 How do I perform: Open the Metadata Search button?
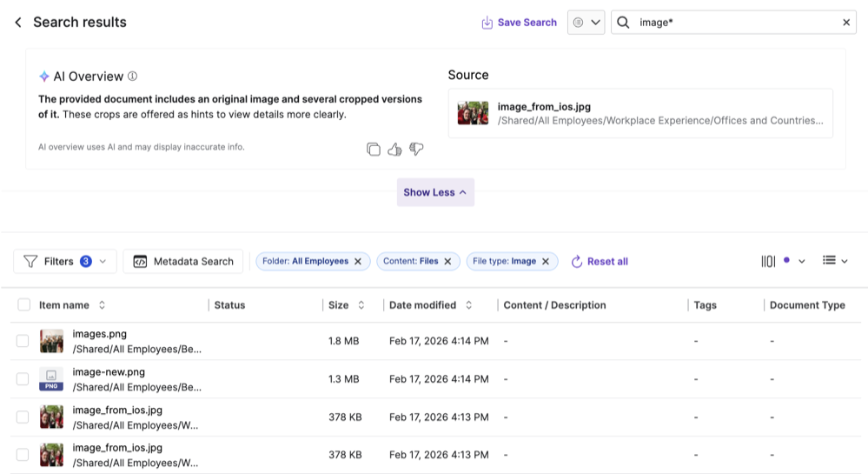click(x=183, y=261)
